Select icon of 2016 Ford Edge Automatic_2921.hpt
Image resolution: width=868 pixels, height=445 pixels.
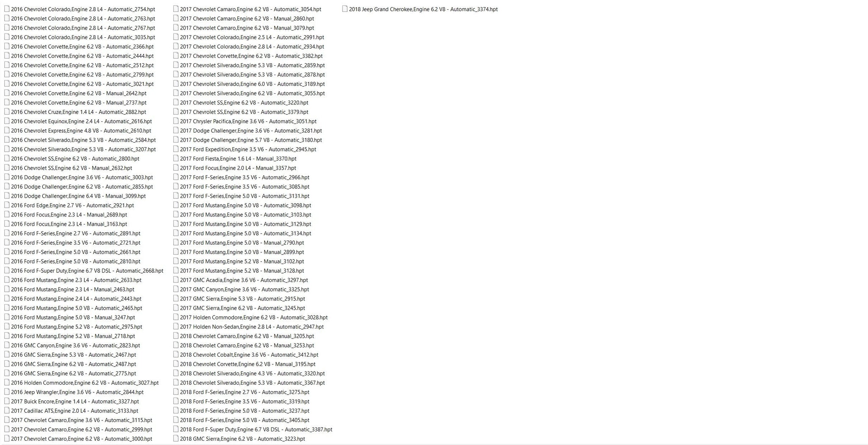(7, 205)
